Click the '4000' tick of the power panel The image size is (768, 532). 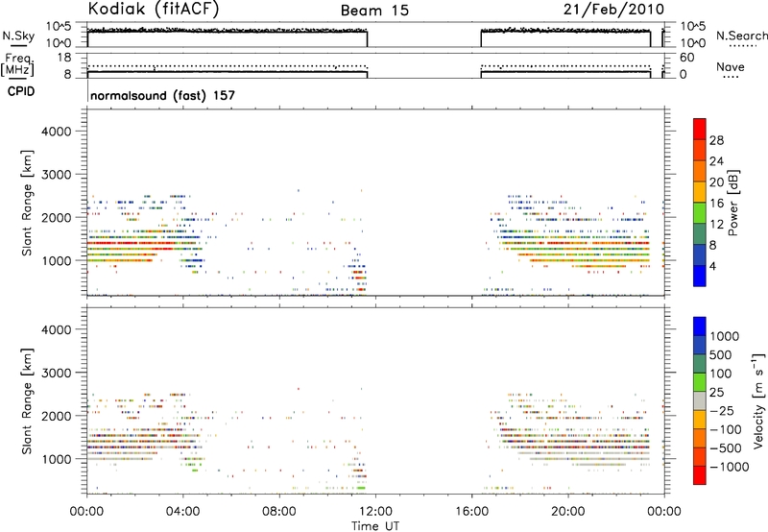[56, 132]
